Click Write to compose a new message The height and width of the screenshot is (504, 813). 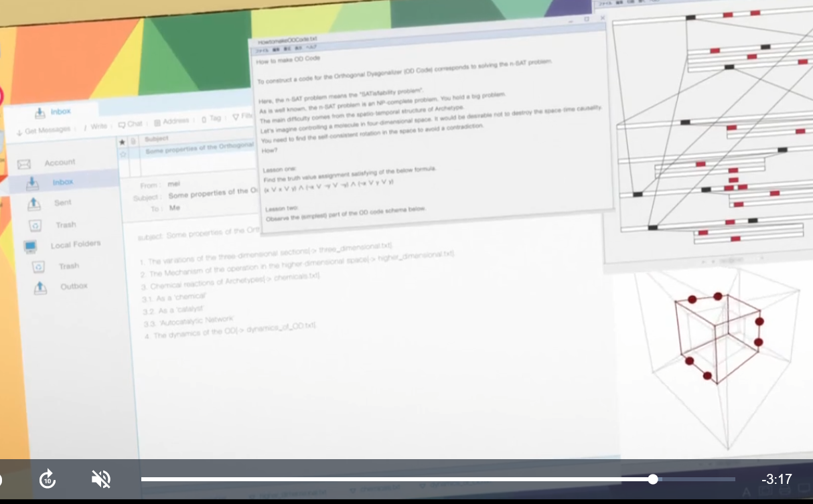pos(96,126)
